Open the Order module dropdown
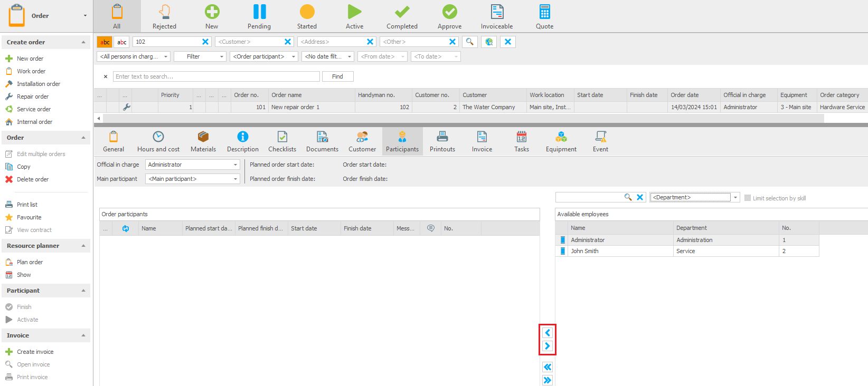This screenshot has height=386, width=868. pyautogui.click(x=86, y=16)
